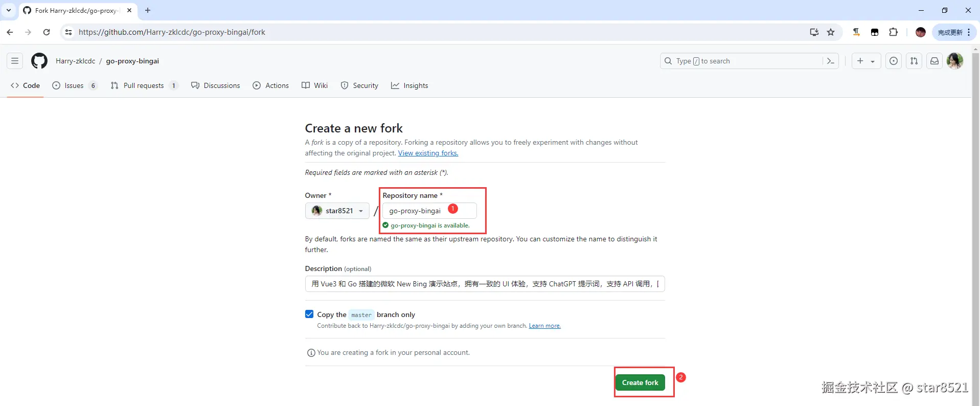The image size is (980, 406).
Task: Click the Create fork button
Action: click(x=640, y=382)
